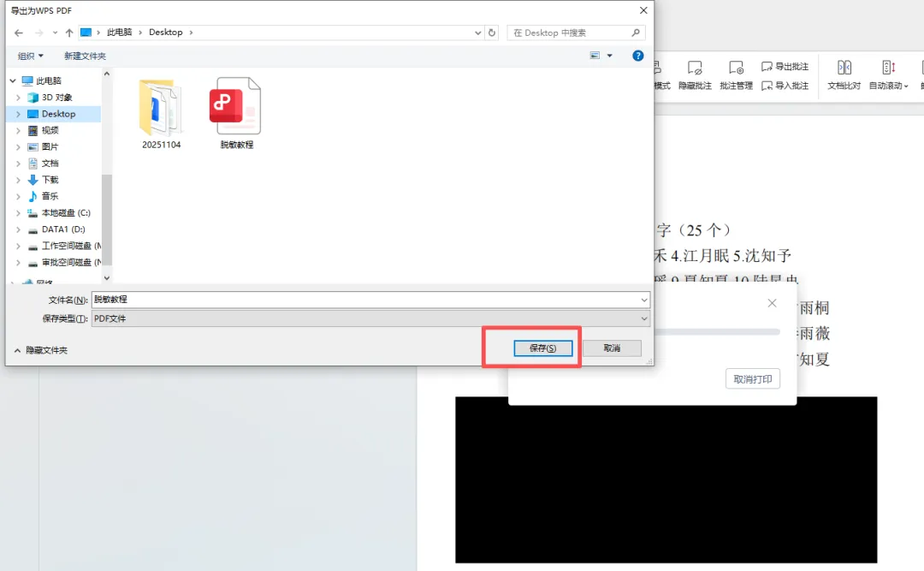Click the Forward arrow in save dialog
The image size is (924, 571).
point(38,33)
